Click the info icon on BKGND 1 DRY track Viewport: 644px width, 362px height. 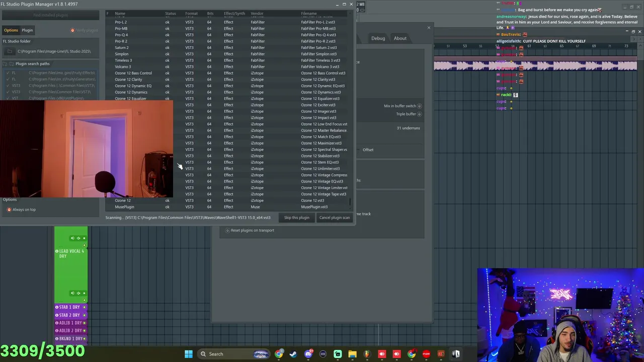tap(57, 339)
